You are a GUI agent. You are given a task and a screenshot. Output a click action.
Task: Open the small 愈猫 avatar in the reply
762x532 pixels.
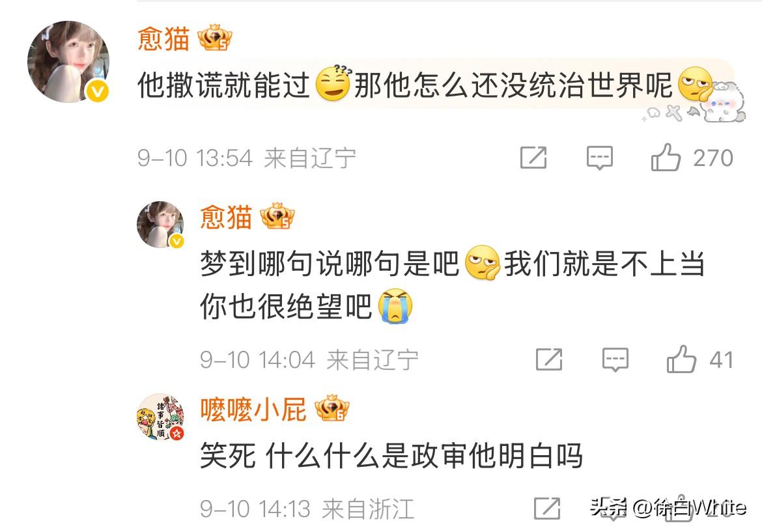click(x=160, y=225)
